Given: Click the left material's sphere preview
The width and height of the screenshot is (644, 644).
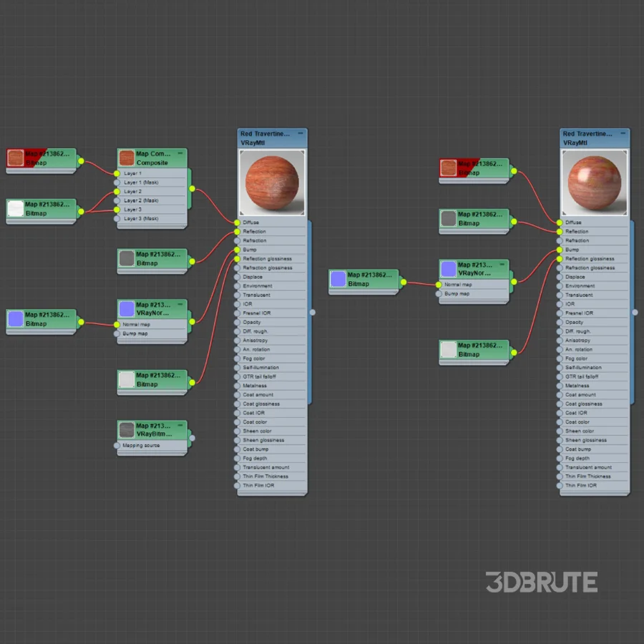Looking at the screenshot, I should pos(272,182).
